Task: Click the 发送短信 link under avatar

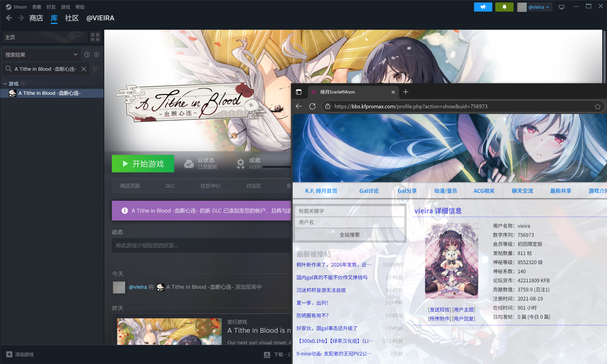Action: 439,310
